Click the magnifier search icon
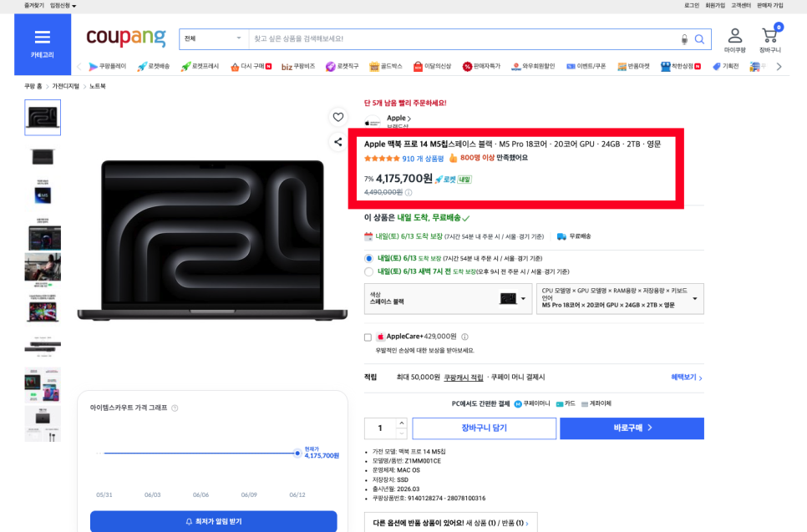807x532 pixels. (699, 39)
